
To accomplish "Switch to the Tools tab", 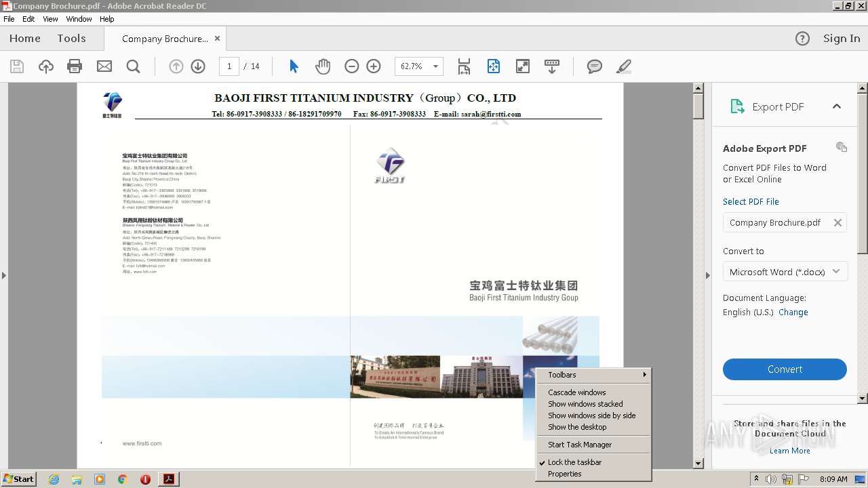I will click(71, 39).
